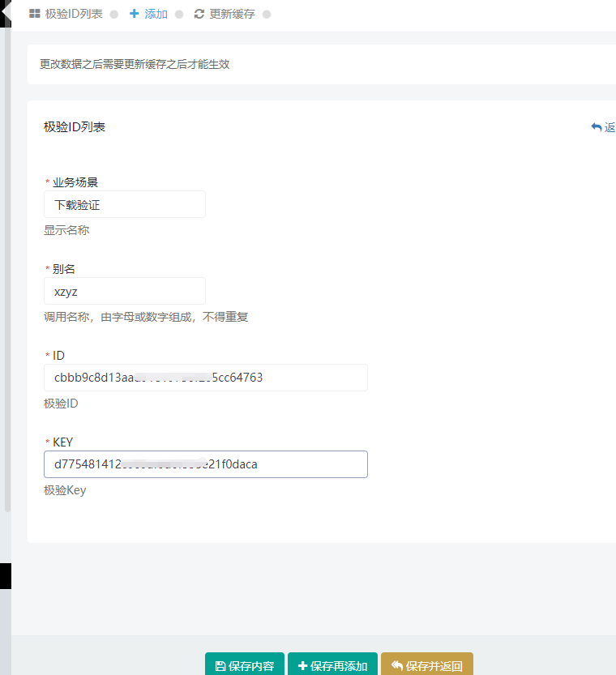Click the refresh icon beside 更新缓存
This screenshot has height=675, width=616.
(199, 14)
